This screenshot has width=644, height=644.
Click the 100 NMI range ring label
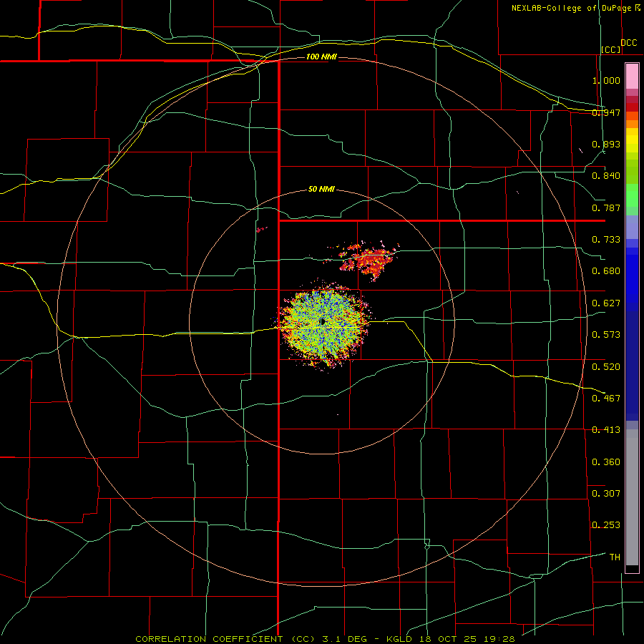pos(321,57)
